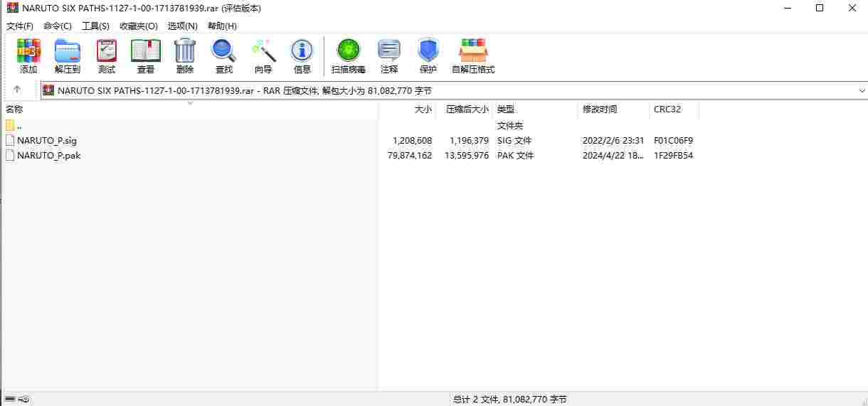Screen dimensions: 868x406
Task: Open the address bar path dropdown
Action: point(862,90)
